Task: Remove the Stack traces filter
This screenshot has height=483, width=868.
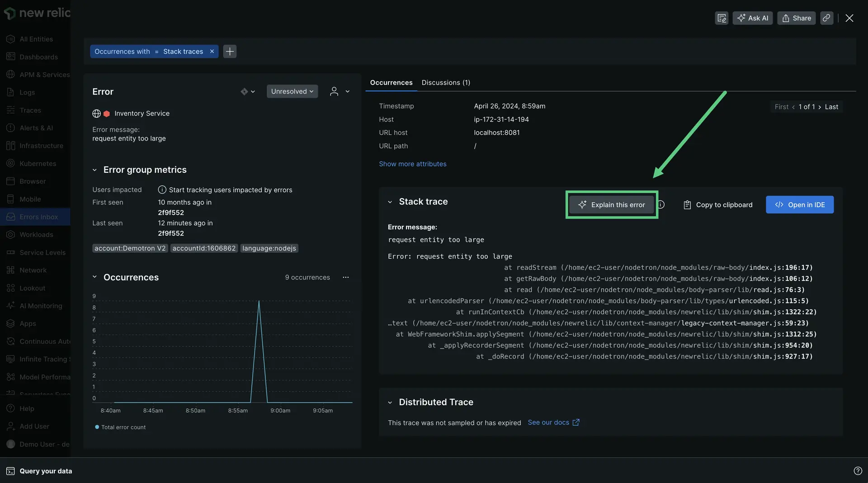Action: (x=212, y=52)
